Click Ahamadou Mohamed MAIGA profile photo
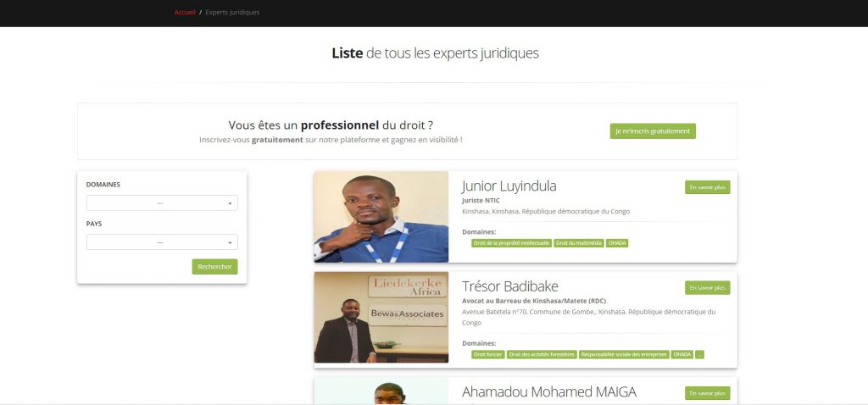Screen dimensions: 868x405 click(381, 391)
